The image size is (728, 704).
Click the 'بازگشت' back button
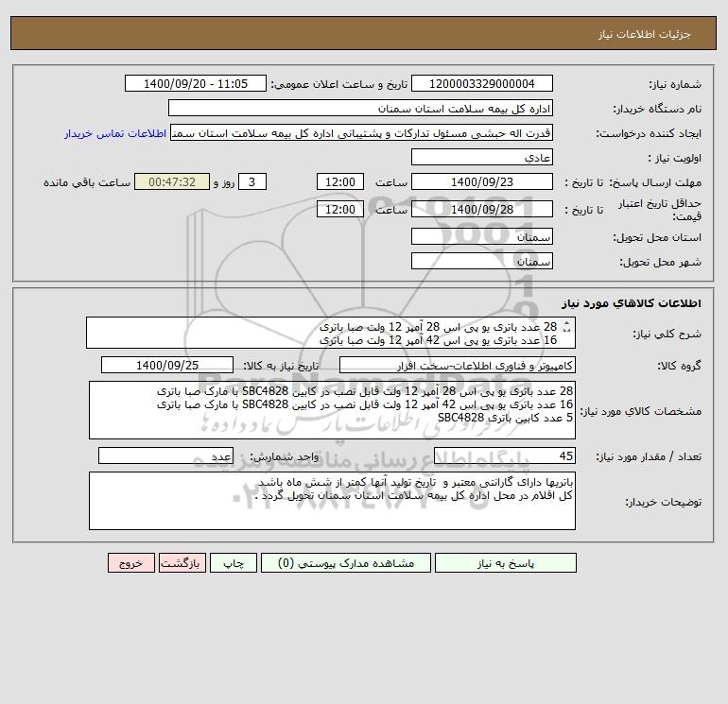[182, 563]
